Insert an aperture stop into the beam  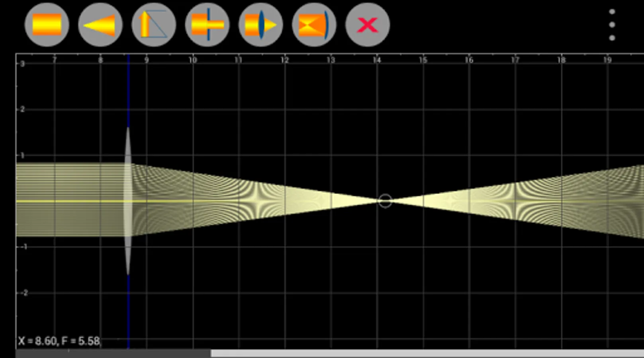tap(207, 25)
